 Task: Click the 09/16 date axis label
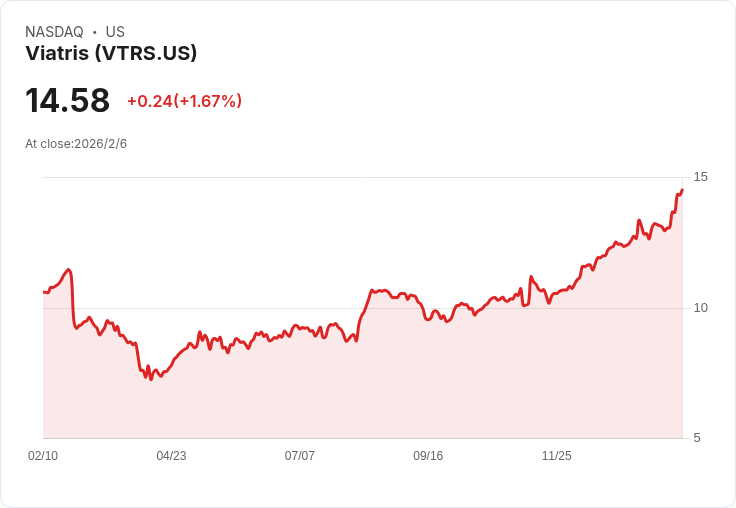pos(428,455)
